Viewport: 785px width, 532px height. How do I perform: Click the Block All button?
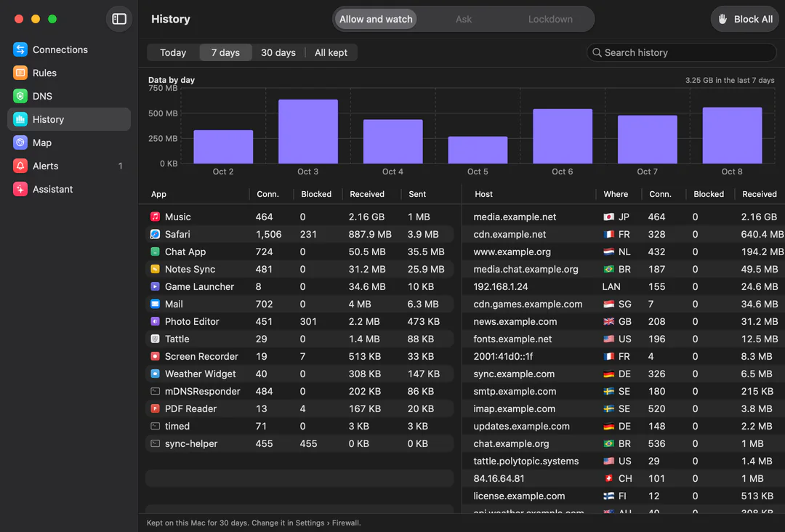746,19
